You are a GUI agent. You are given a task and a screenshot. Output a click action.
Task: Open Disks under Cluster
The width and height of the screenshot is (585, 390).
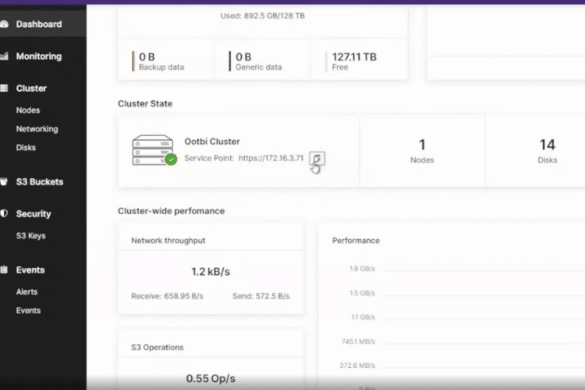26,147
